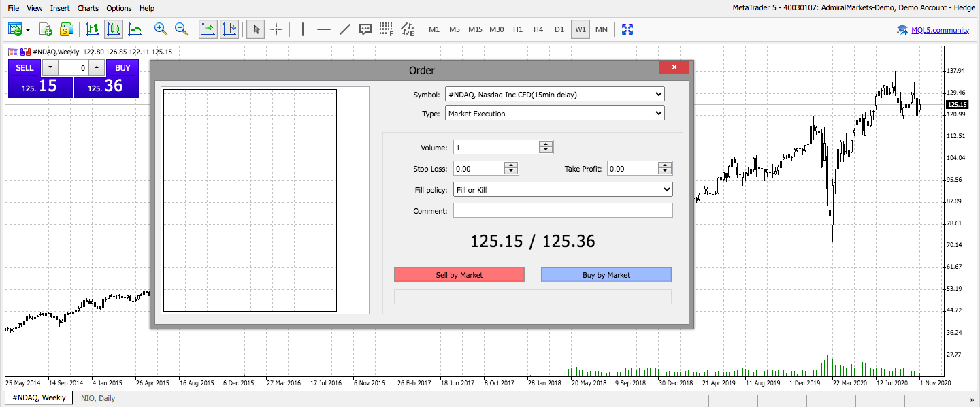
Task: Toggle the chart auto-scroll button
Action: click(x=208, y=29)
